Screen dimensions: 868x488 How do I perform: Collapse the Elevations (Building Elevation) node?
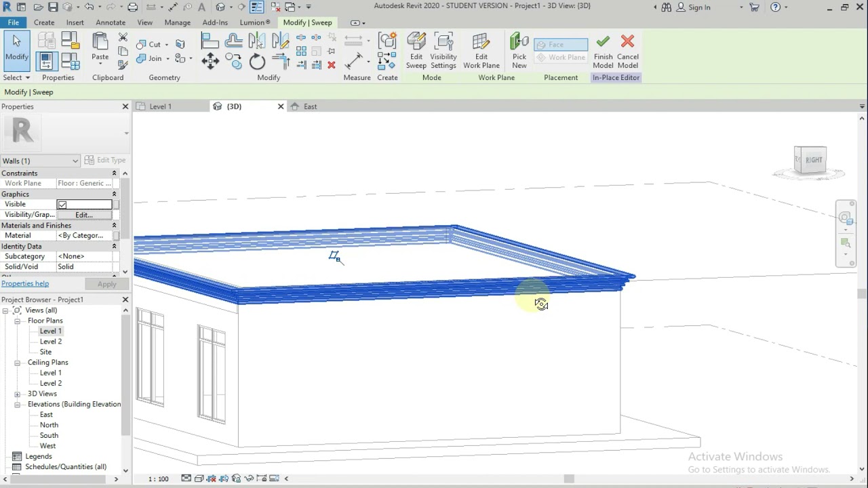click(x=17, y=404)
